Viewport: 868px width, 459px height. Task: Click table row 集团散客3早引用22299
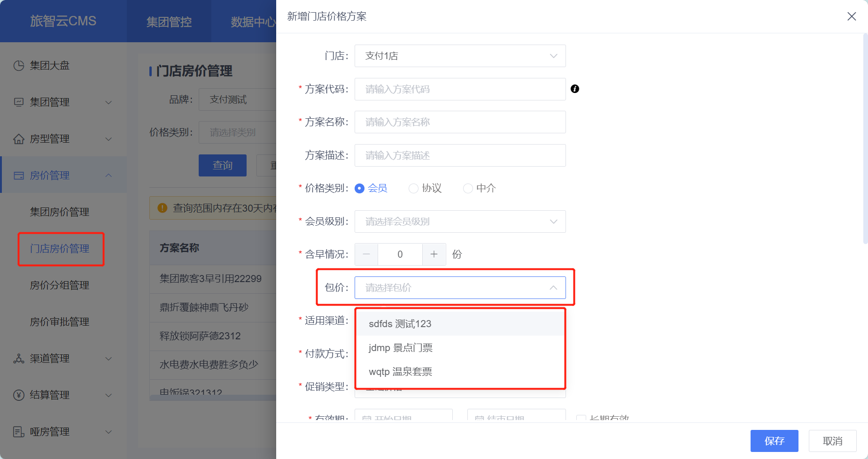(213, 279)
